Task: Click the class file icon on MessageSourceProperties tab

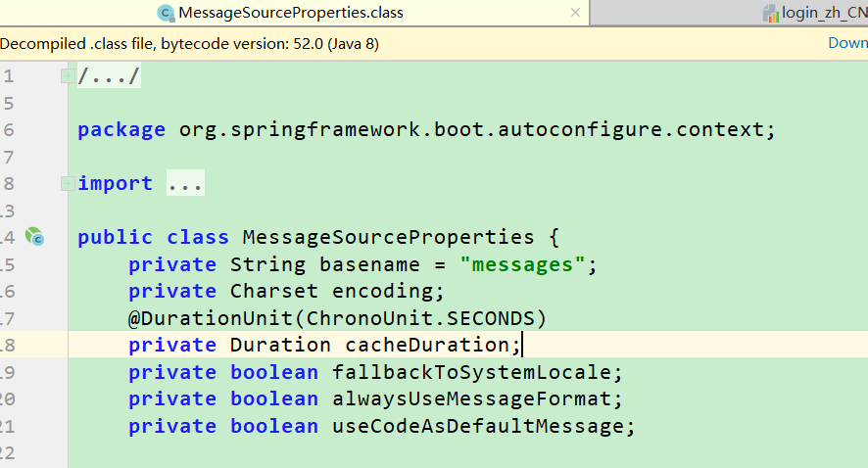Action: tap(166, 13)
